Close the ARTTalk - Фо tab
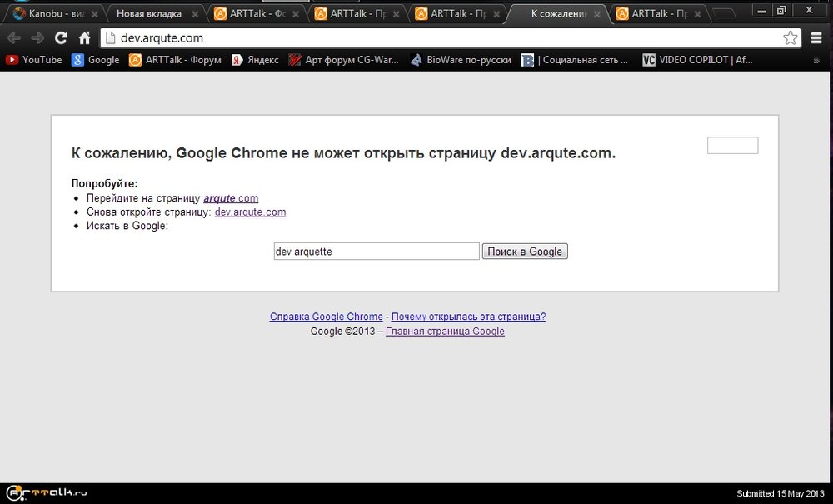Viewport: 833px width, 504px height. [x=296, y=14]
